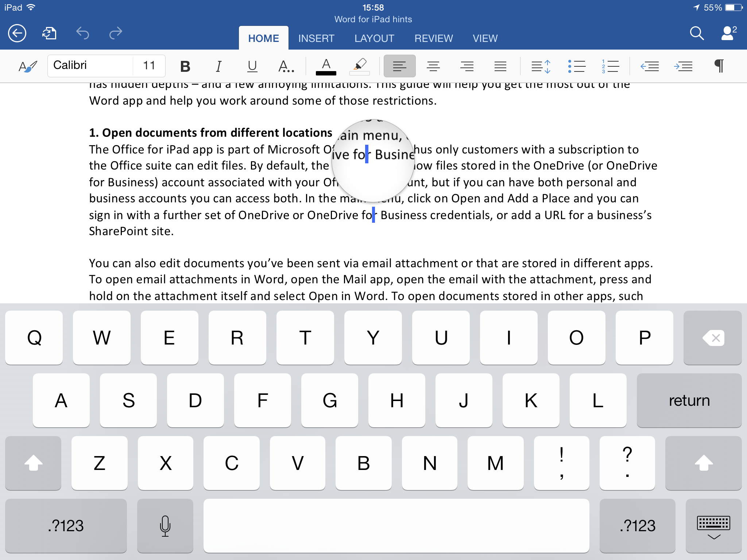Screen dimensions: 747x560
Task: Expand line spacing options
Action: click(541, 66)
